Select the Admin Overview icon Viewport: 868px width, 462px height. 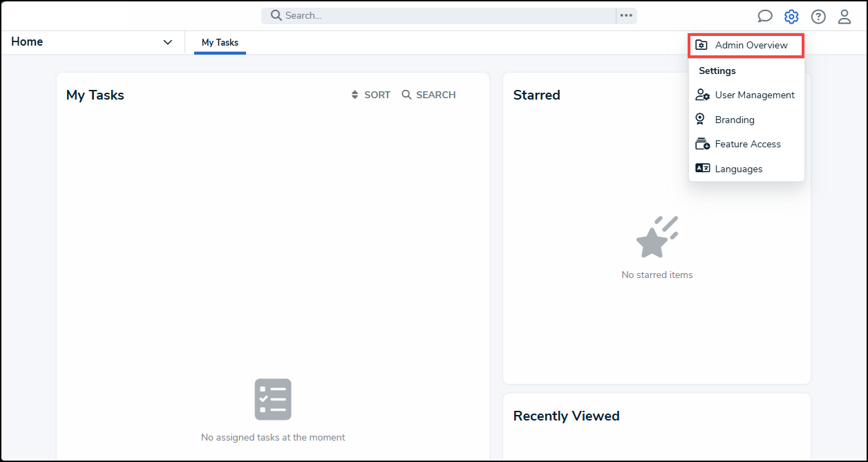coord(701,44)
